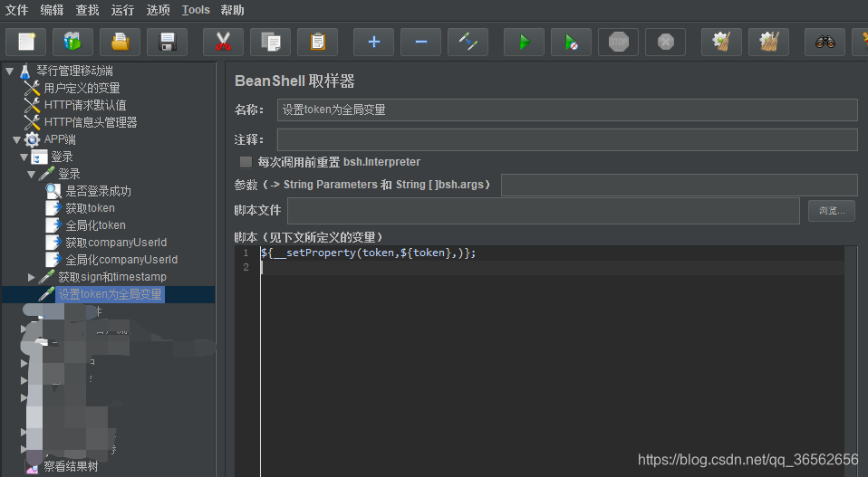Image resolution: width=868 pixels, height=477 pixels.
Task: Save the test plan with floppy icon
Action: tap(168, 42)
